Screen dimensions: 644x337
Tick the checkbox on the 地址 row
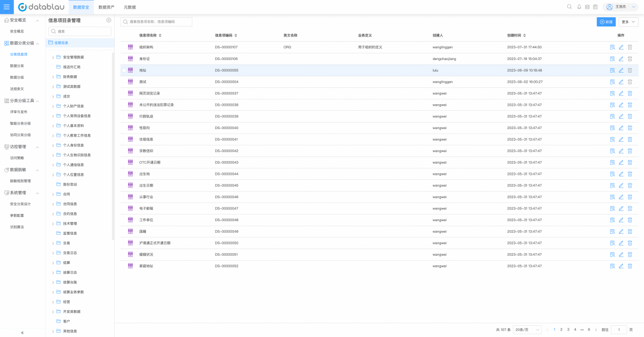click(124, 71)
